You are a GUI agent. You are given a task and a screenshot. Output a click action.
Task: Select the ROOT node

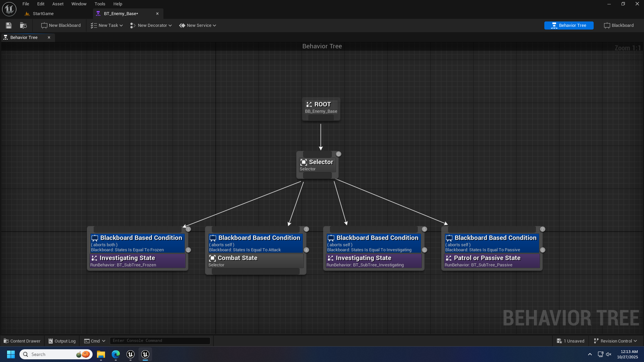click(321, 109)
